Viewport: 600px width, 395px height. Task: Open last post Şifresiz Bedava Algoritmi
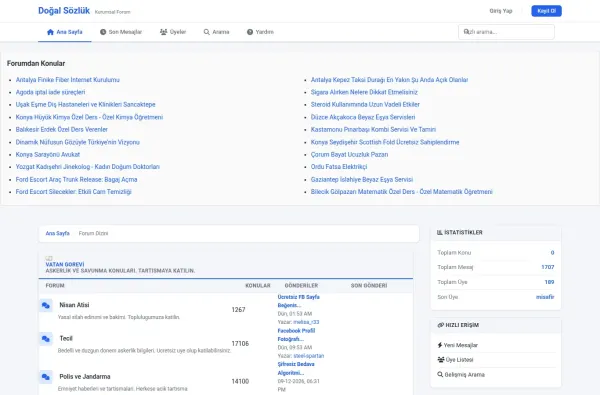[x=296, y=369]
